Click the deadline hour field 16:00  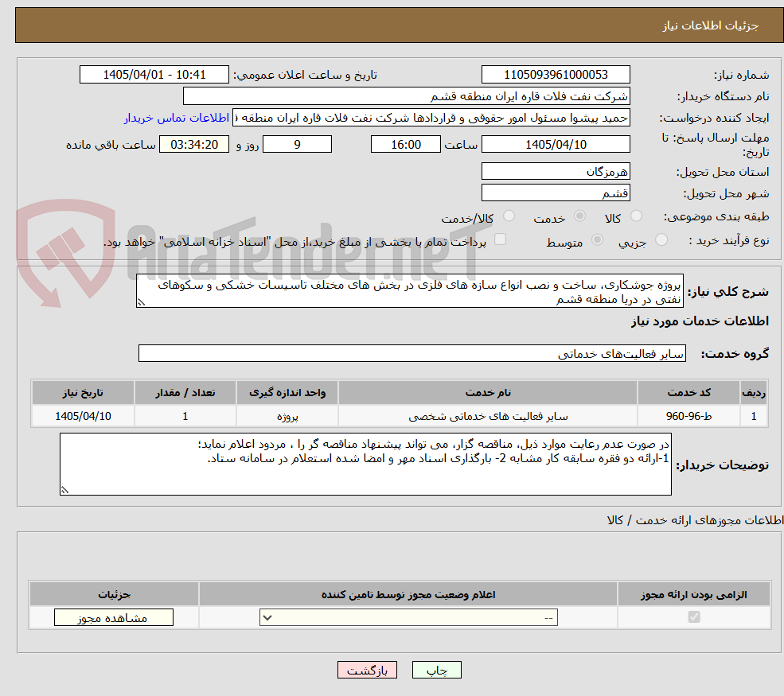[405, 145]
